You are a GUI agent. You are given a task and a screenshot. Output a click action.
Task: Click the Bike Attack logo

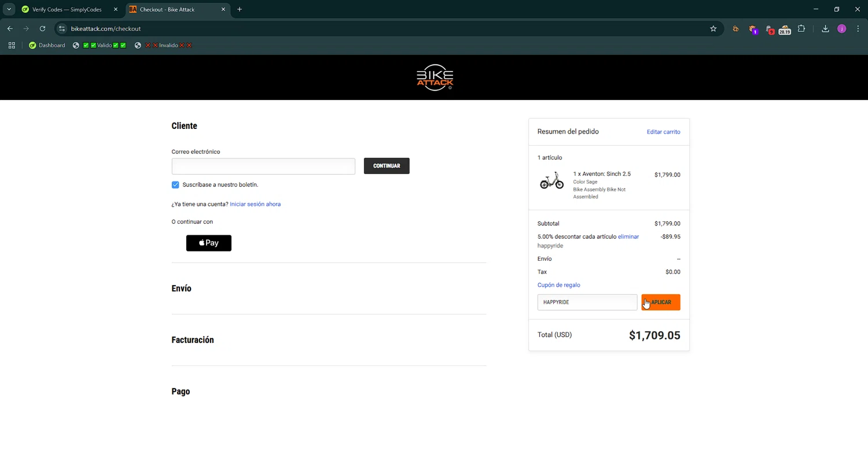coord(435,77)
